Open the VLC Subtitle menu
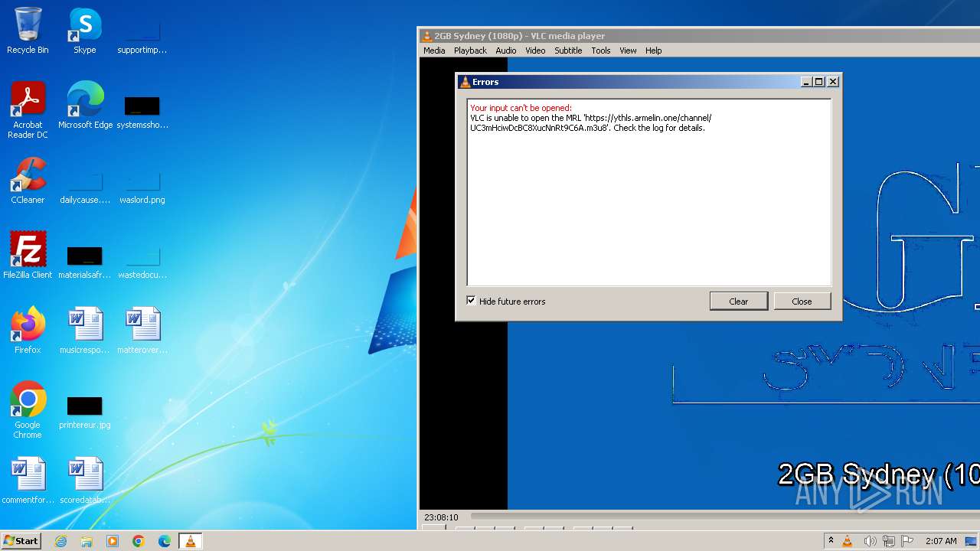 click(568, 51)
